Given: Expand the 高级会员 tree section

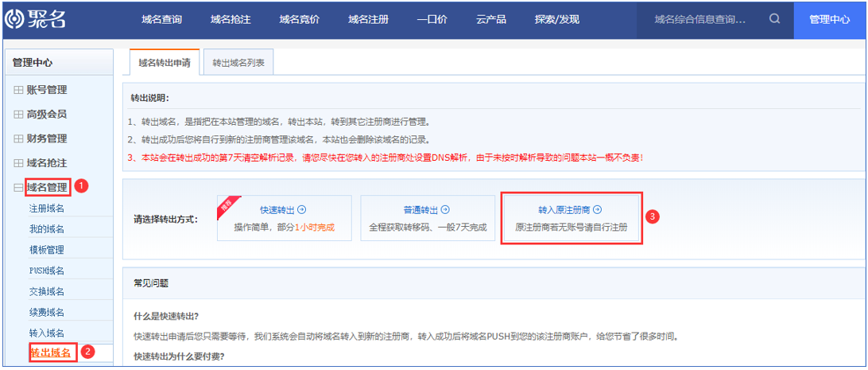Looking at the screenshot, I should pos(18,115).
